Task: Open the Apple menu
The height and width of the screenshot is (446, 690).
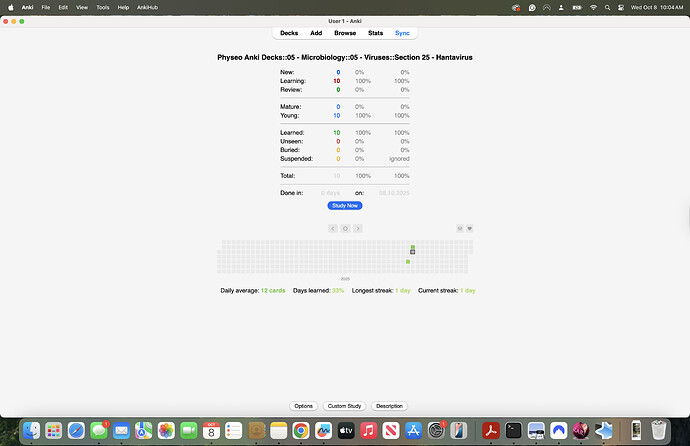Action: point(11,7)
